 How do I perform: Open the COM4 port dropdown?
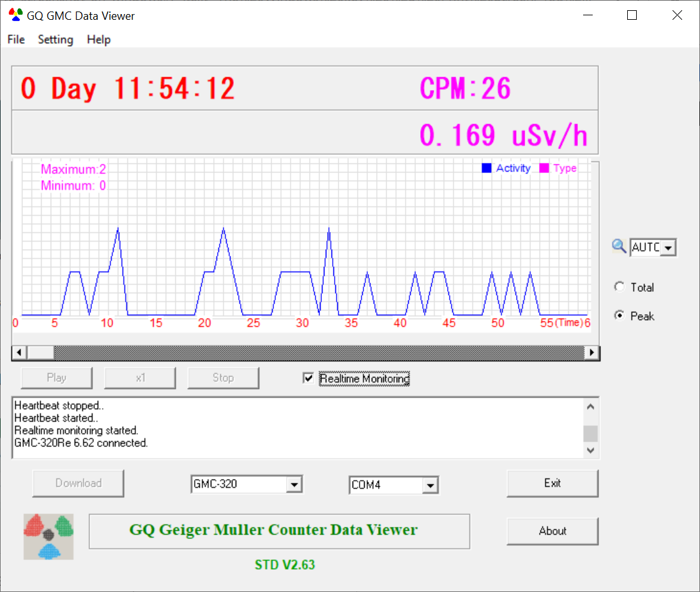(430, 485)
